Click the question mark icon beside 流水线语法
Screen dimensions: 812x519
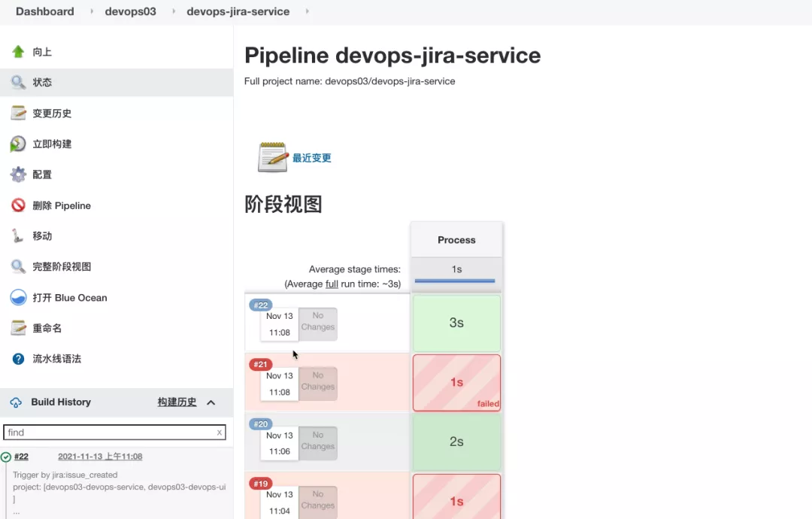click(x=18, y=359)
